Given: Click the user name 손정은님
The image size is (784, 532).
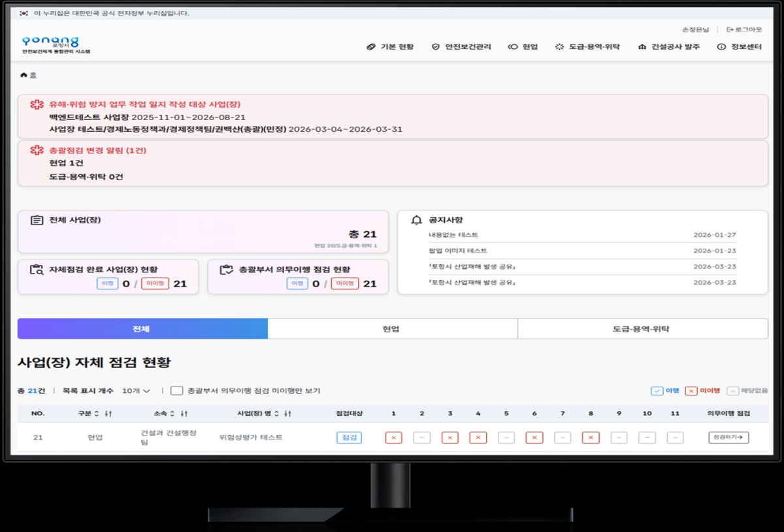Looking at the screenshot, I should pos(695,29).
